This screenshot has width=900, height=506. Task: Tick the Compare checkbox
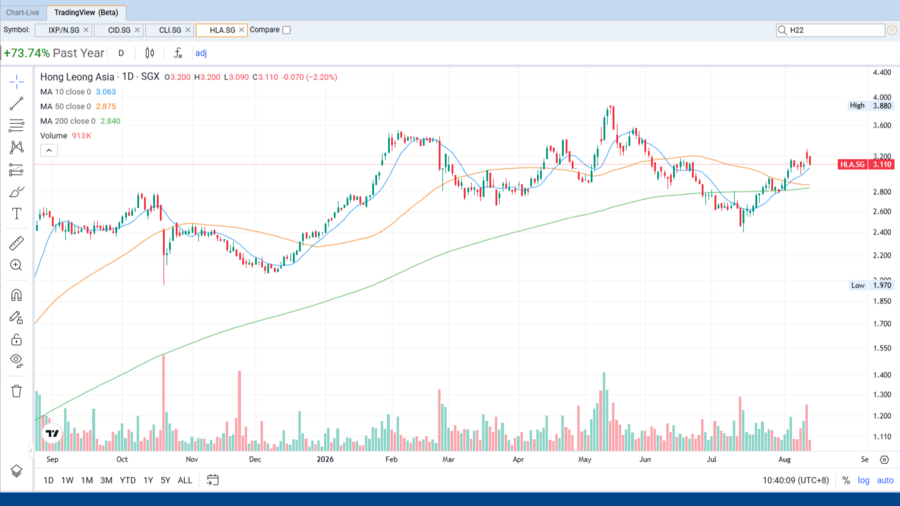pos(286,30)
